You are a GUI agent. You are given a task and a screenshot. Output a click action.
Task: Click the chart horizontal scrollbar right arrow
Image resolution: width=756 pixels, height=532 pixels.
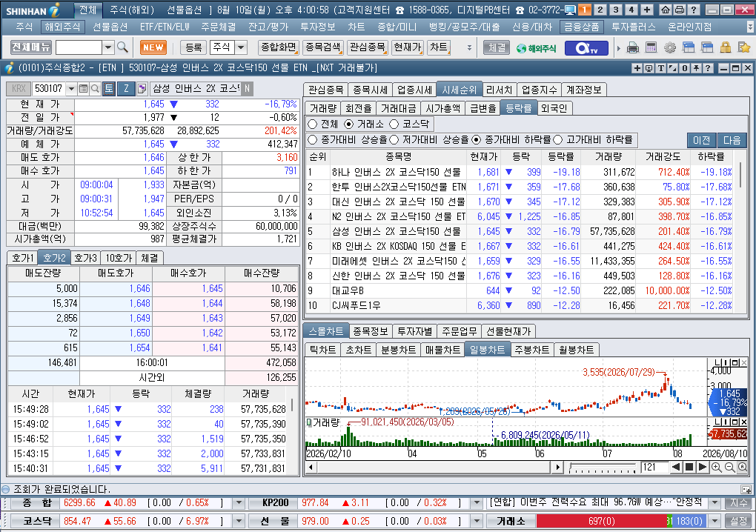tap(558, 467)
